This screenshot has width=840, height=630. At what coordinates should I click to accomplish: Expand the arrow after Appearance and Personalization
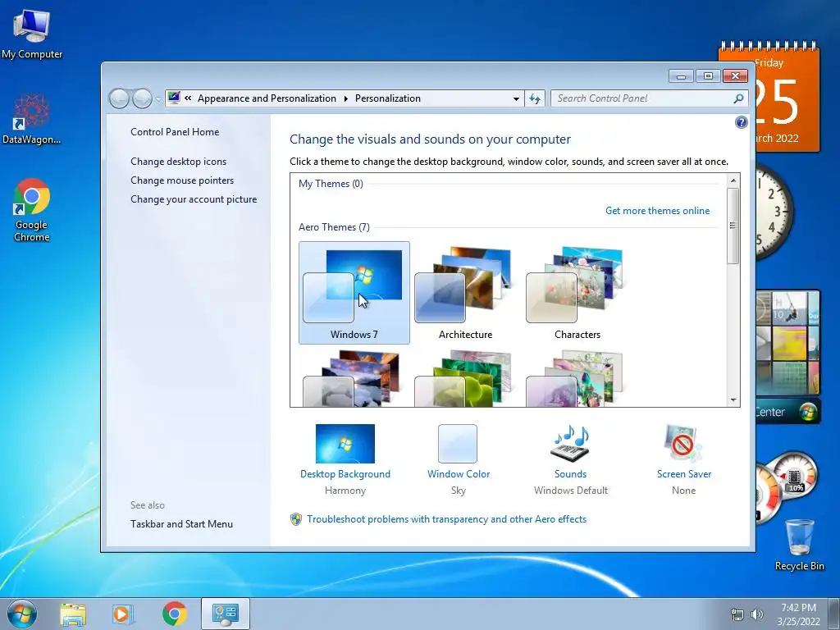coord(345,98)
